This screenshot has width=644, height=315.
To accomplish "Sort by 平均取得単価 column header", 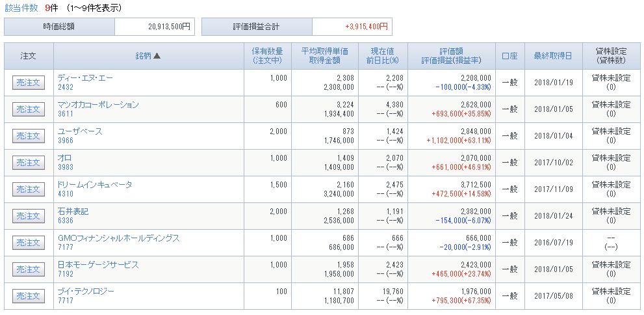I will 324,52.
